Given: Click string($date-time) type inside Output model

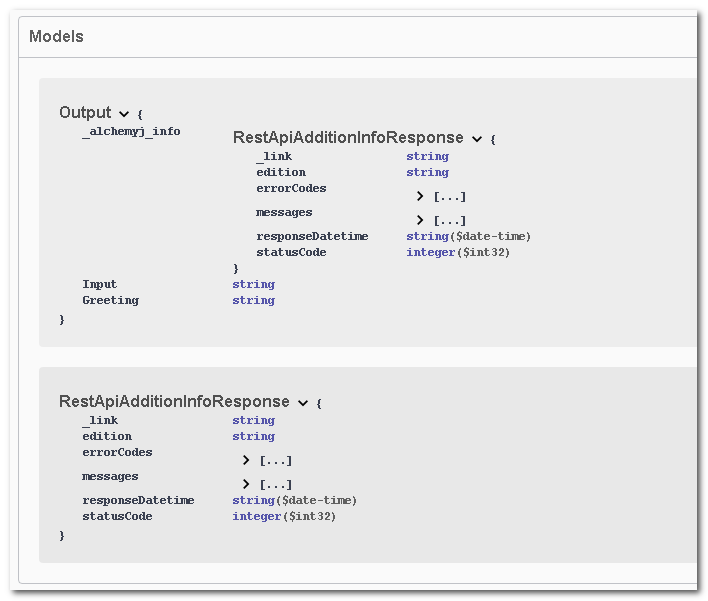Looking at the screenshot, I should (468, 236).
